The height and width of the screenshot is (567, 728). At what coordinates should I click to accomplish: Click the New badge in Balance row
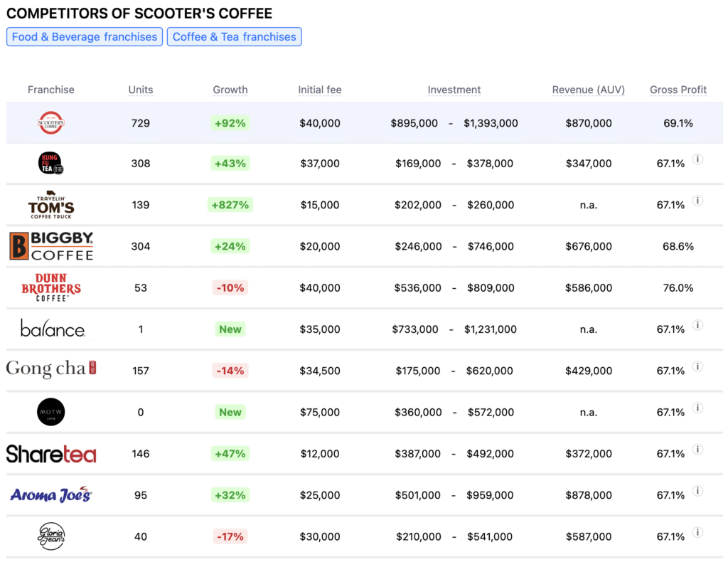[230, 329]
